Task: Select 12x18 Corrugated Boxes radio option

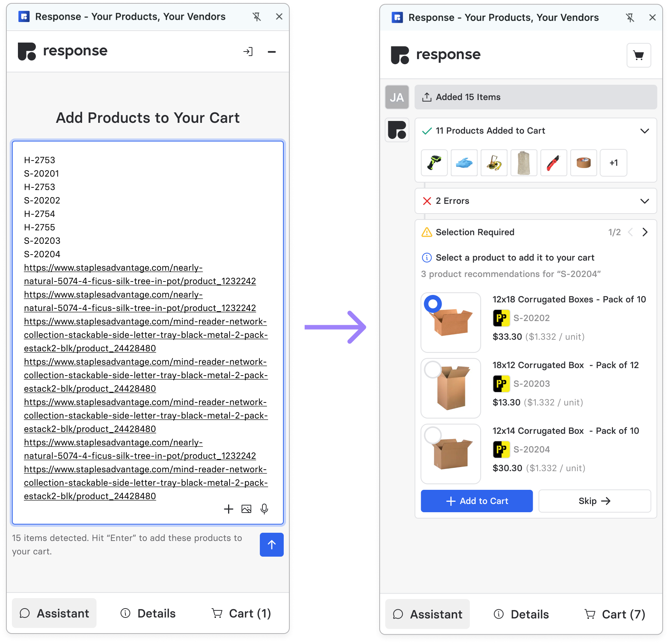Action: click(x=433, y=304)
